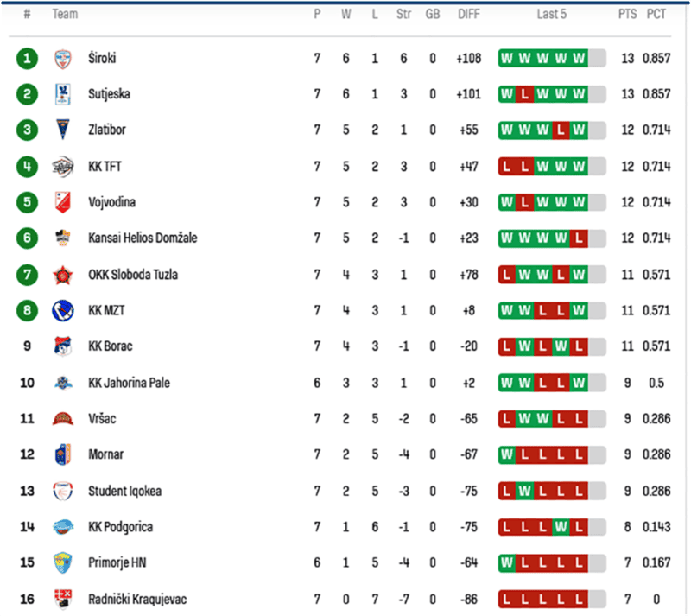This screenshot has width=691, height=616.
Task: Click the Zlatibor team crest icon
Action: [x=62, y=130]
